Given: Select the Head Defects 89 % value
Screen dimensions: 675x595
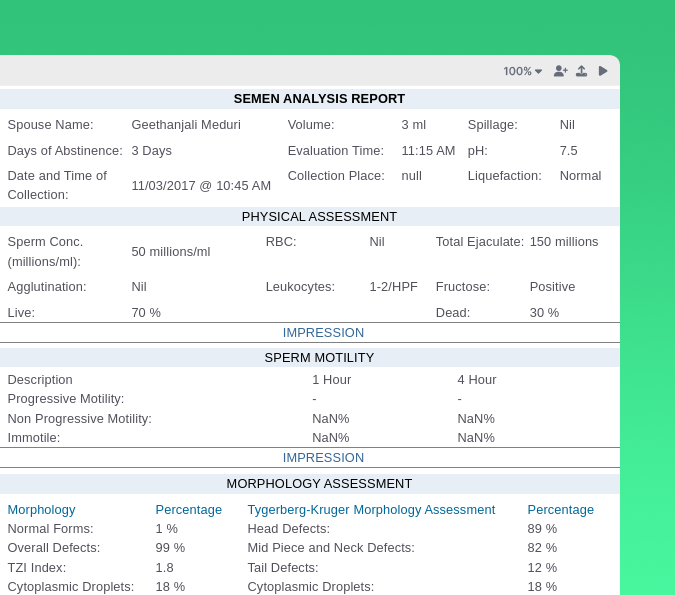Looking at the screenshot, I should [x=542, y=528].
